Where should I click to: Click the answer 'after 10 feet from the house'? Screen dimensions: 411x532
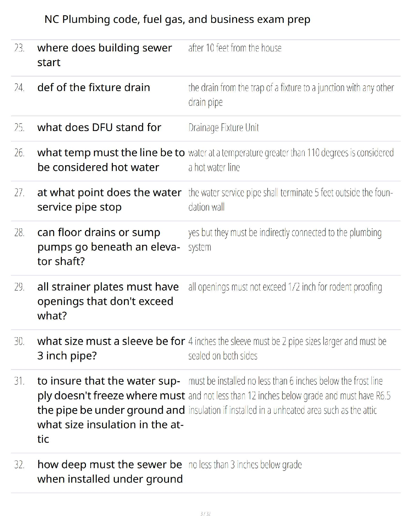pos(235,48)
